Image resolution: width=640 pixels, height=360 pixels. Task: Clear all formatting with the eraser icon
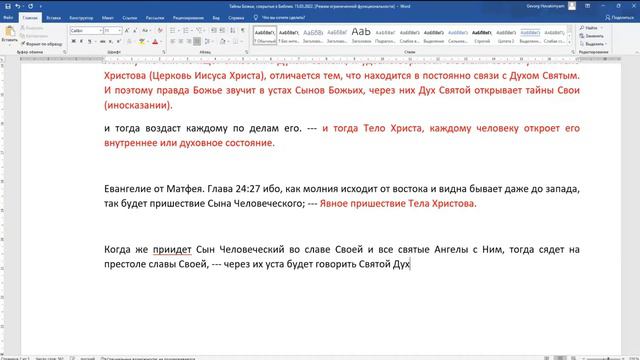pyautogui.click(x=160, y=31)
